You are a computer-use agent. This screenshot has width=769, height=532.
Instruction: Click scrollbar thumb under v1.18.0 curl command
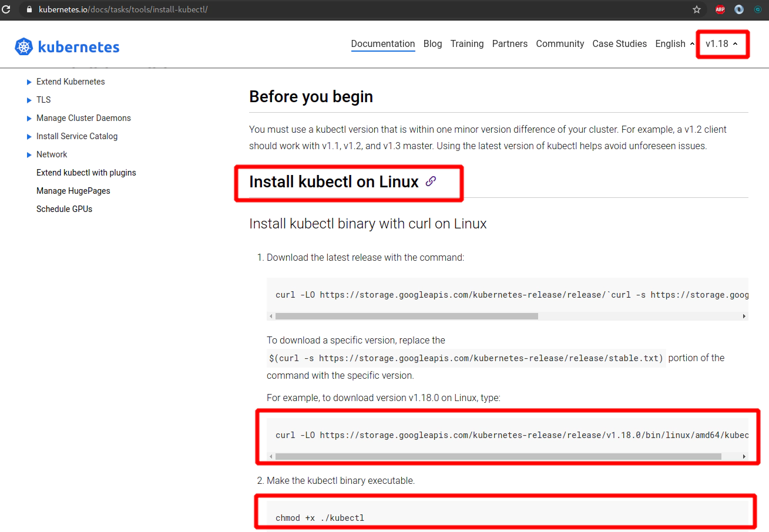tap(498, 456)
